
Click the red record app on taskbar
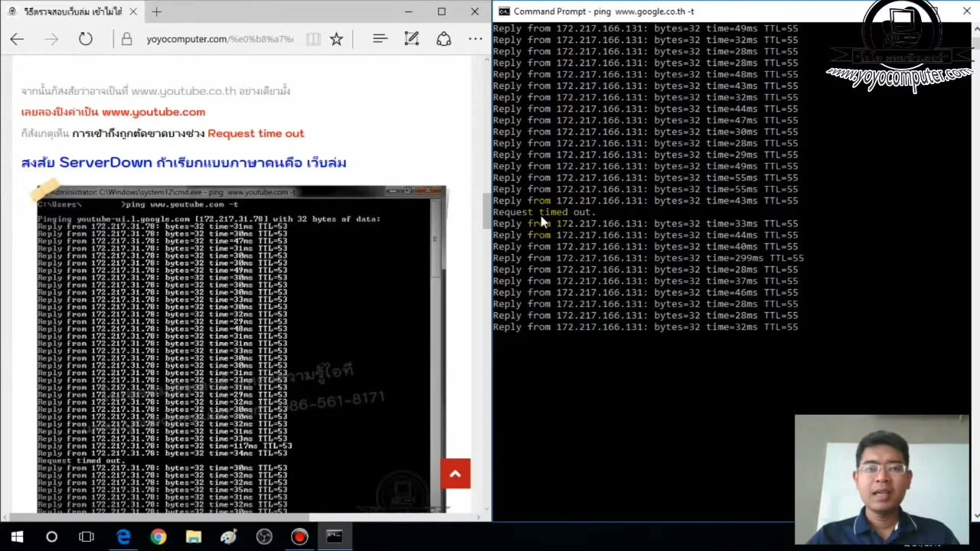299,536
